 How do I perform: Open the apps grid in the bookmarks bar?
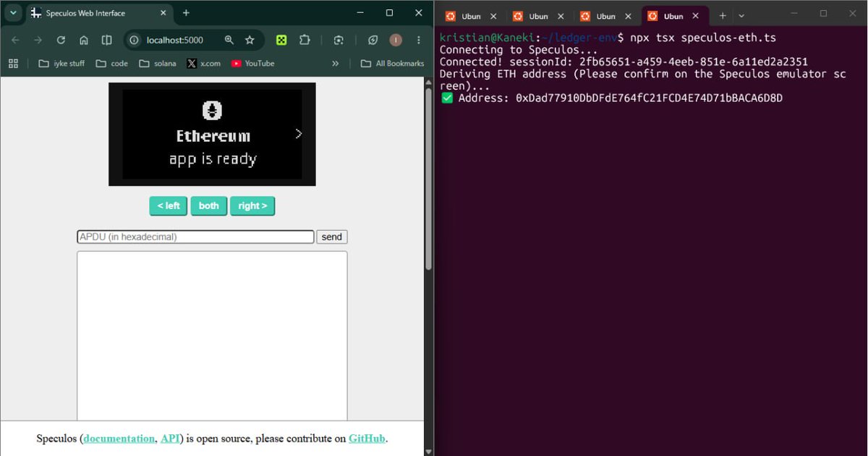(13, 64)
